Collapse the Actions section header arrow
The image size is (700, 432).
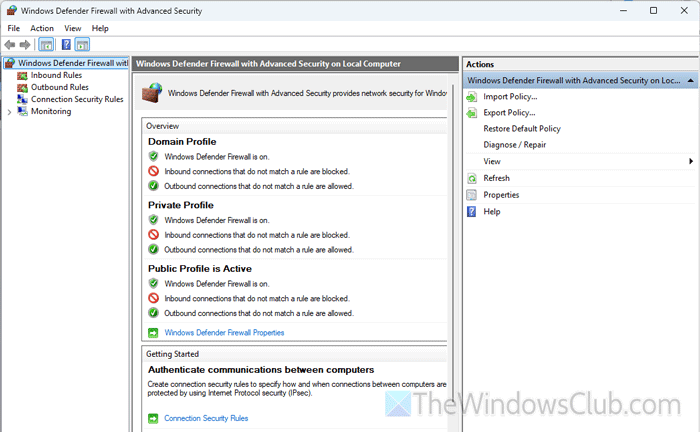coord(689,80)
